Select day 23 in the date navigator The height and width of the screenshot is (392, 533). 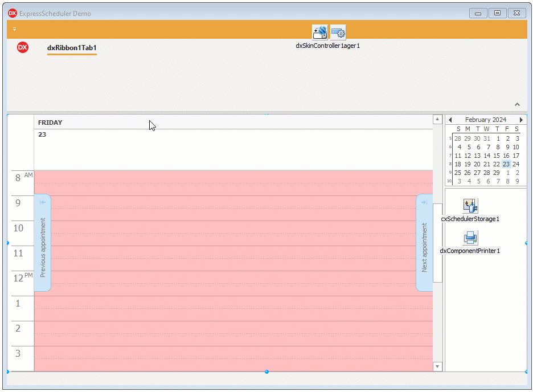(506, 164)
